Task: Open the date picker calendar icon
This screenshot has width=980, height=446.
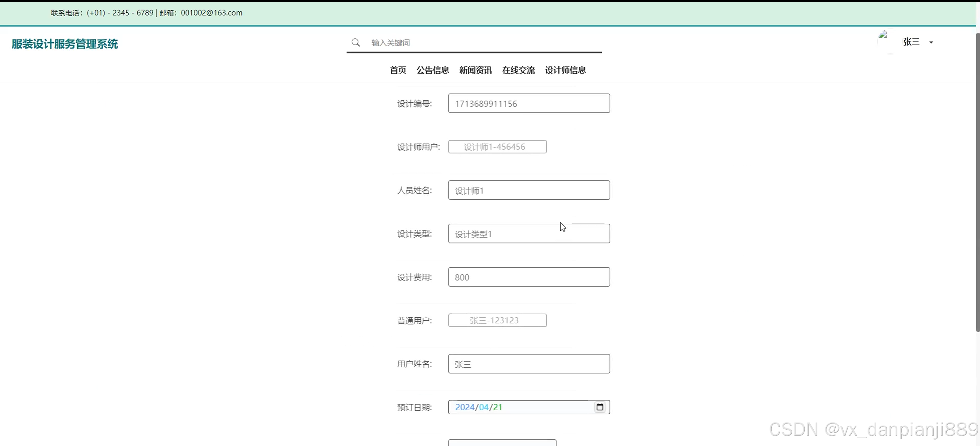Action: 599,407
